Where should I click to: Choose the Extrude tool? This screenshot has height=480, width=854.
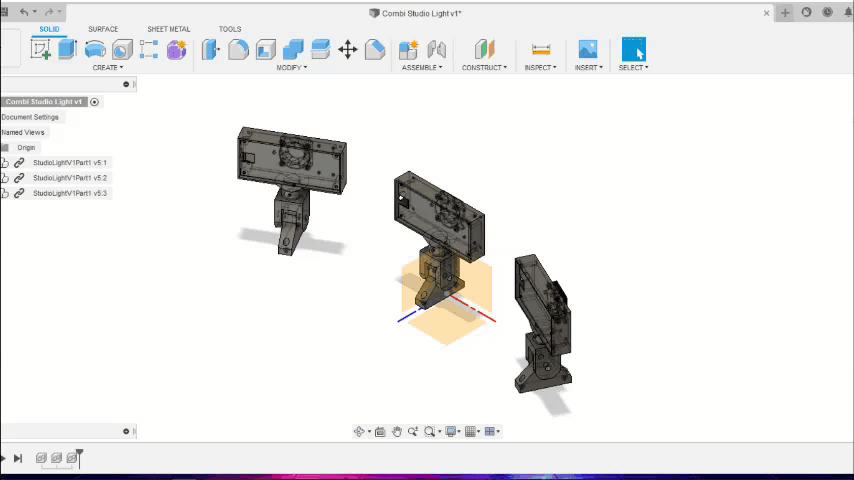coord(68,50)
